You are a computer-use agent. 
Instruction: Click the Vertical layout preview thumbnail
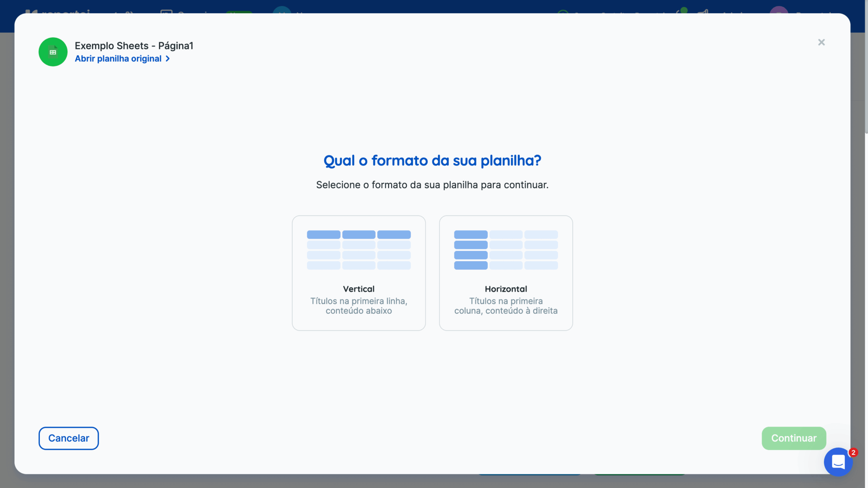[358, 250]
